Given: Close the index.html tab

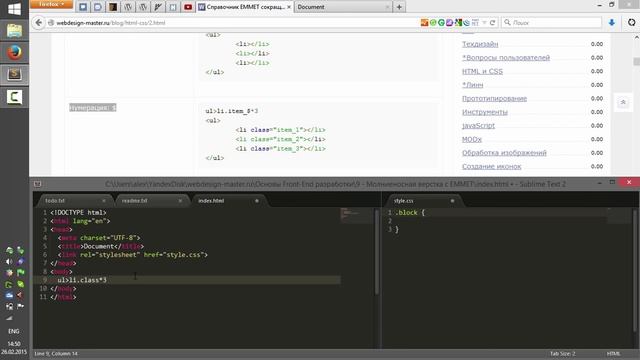Looking at the screenshot, I should coord(257,201).
